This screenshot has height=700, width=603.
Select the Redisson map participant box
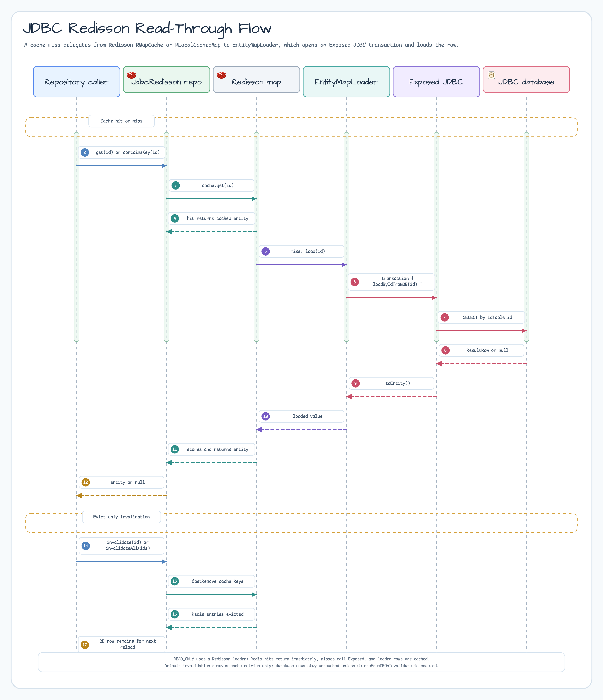point(257,80)
